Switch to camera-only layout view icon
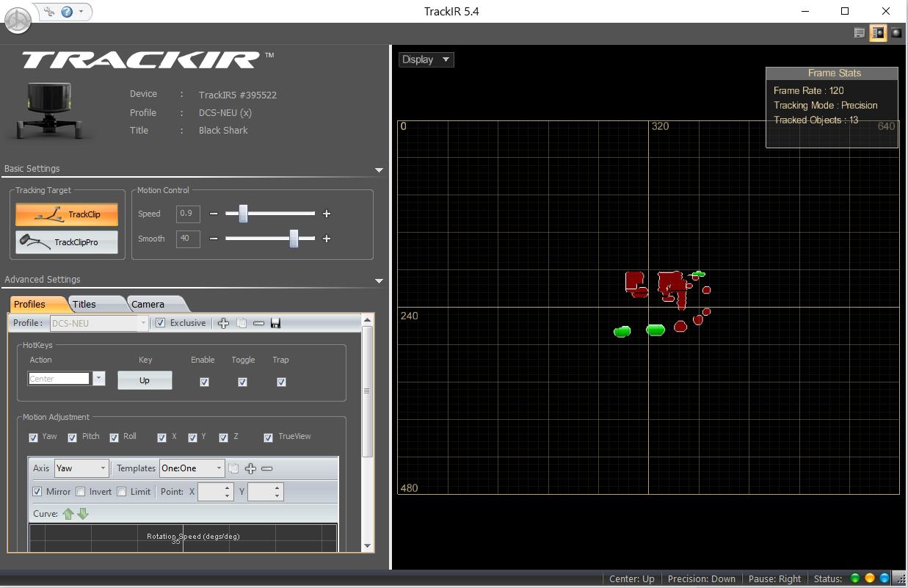 [x=896, y=33]
